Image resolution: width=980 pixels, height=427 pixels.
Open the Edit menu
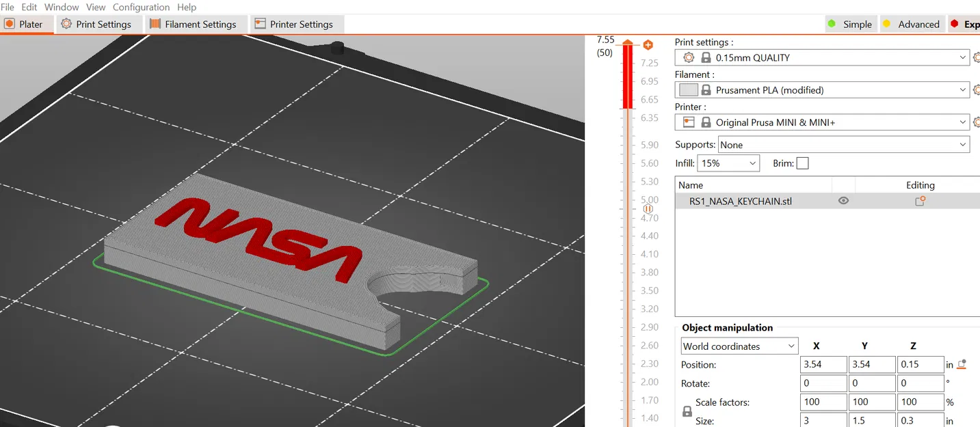click(x=29, y=7)
